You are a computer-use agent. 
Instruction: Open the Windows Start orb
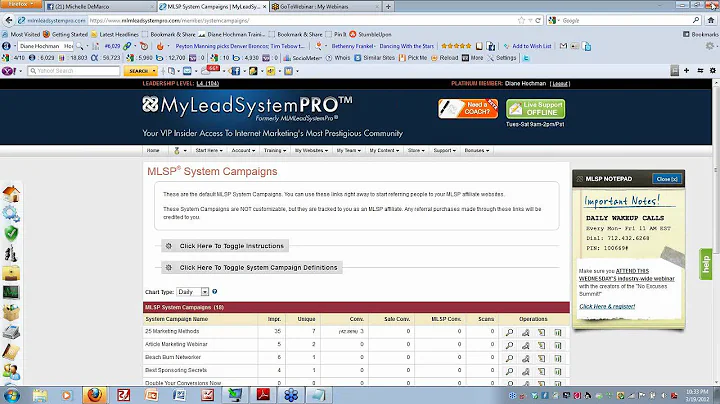click(11, 395)
